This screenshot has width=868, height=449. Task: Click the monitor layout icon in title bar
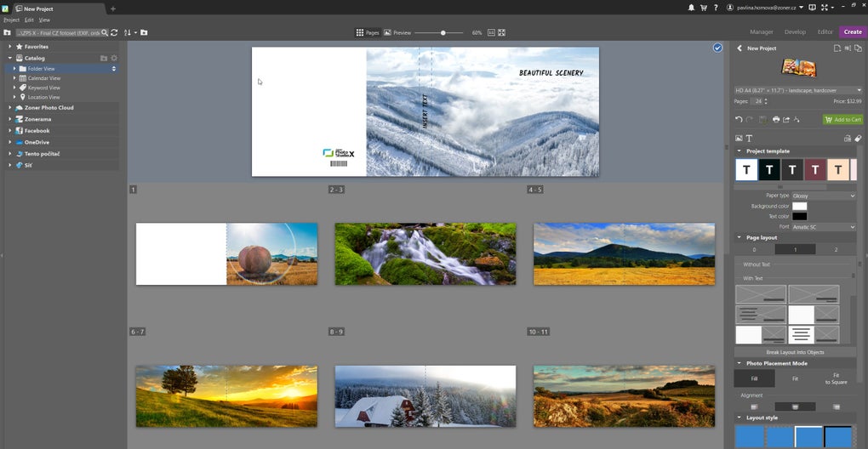point(812,8)
